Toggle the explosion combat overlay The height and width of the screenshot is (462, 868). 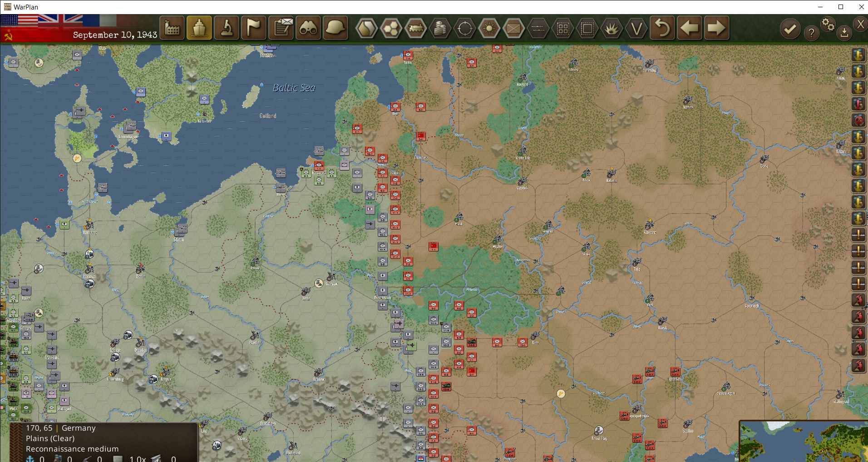tap(612, 29)
